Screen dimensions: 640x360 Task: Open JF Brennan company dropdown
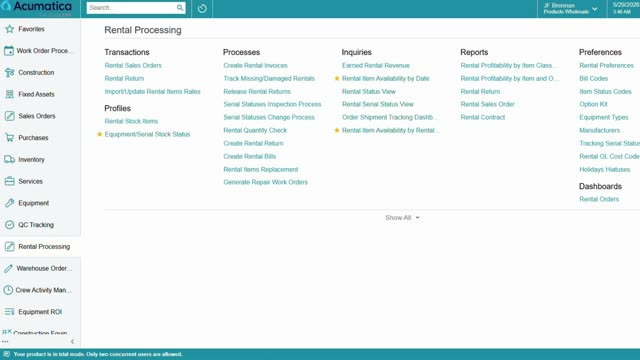click(x=570, y=9)
